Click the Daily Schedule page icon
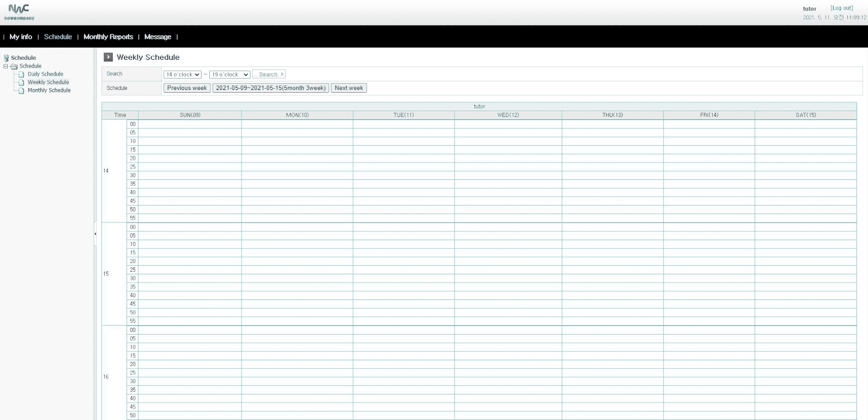This screenshot has height=420, width=868. click(x=21, y=74)
